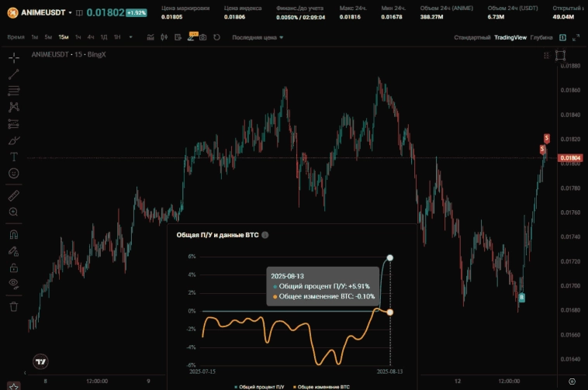Screen dimensions: 588x390
Task: Click the info icon beside Общая П/У
Action: click(x=265, y=234)
